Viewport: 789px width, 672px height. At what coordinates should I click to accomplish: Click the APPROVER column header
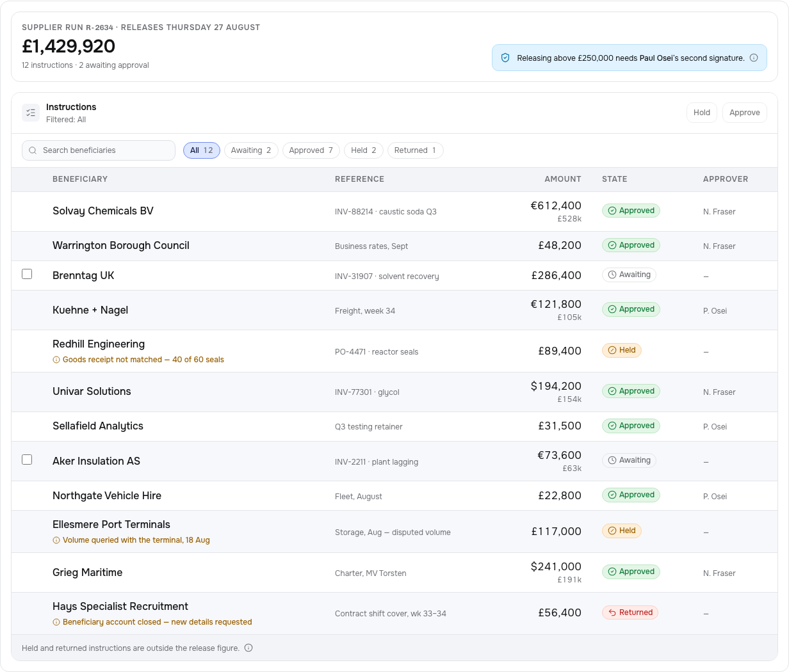click(x=726, y=179)
